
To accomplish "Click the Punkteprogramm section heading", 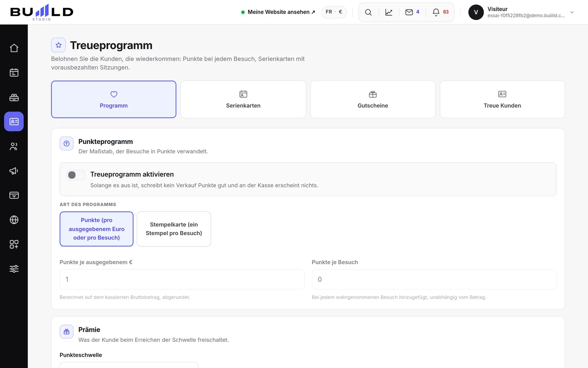I will (105, 141).
